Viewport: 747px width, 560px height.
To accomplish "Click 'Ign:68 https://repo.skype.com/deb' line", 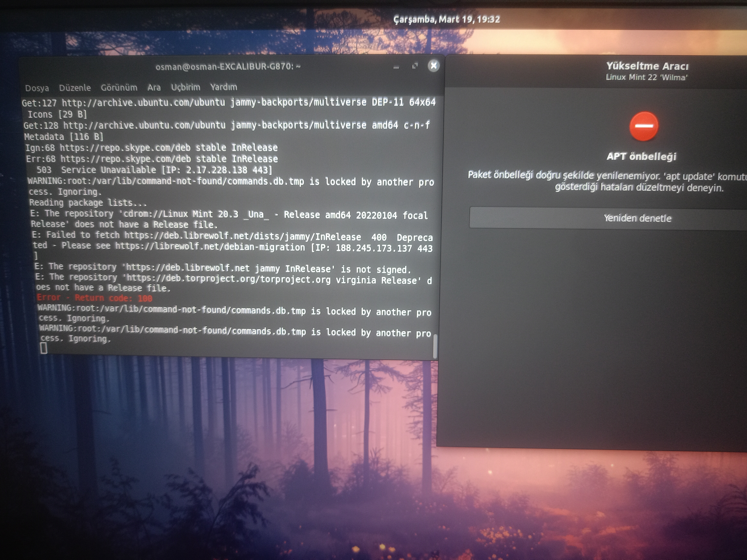I will coord(152,148).
